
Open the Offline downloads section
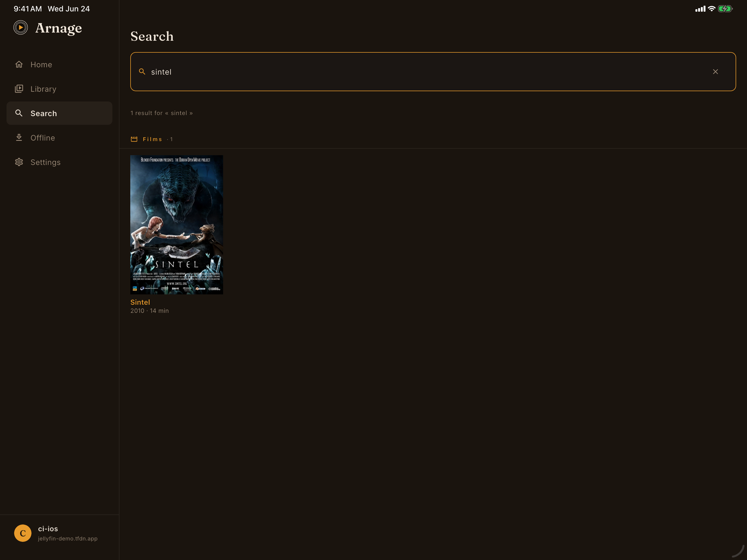coord(59,138)
